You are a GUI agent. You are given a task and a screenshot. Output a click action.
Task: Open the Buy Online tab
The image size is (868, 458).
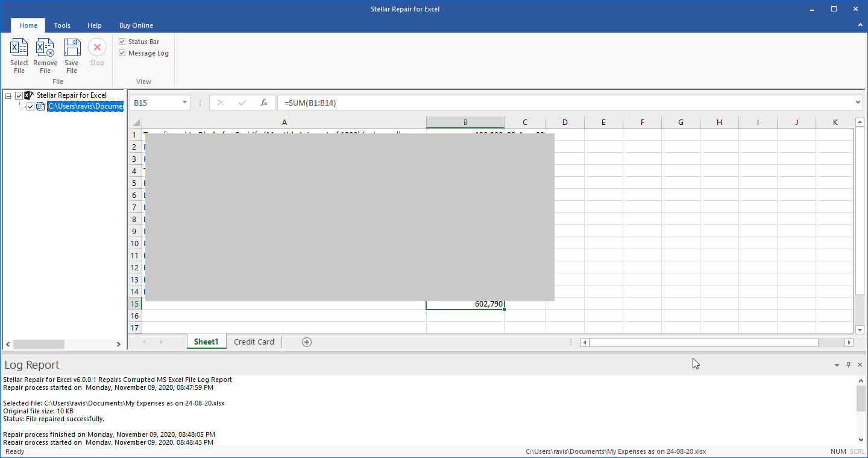tap(136, 25)
